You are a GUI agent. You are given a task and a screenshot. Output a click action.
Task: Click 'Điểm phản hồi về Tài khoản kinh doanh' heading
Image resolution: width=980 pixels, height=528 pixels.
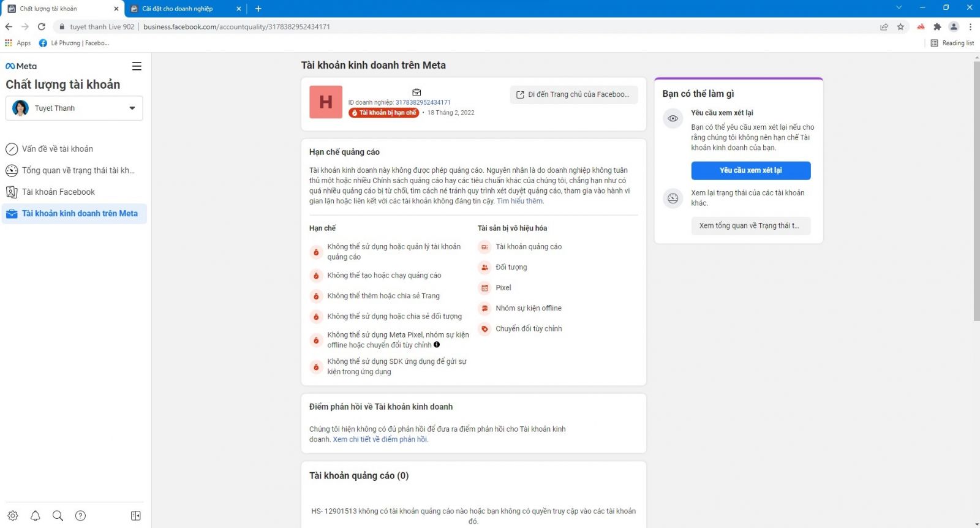(x=381, y=407)
